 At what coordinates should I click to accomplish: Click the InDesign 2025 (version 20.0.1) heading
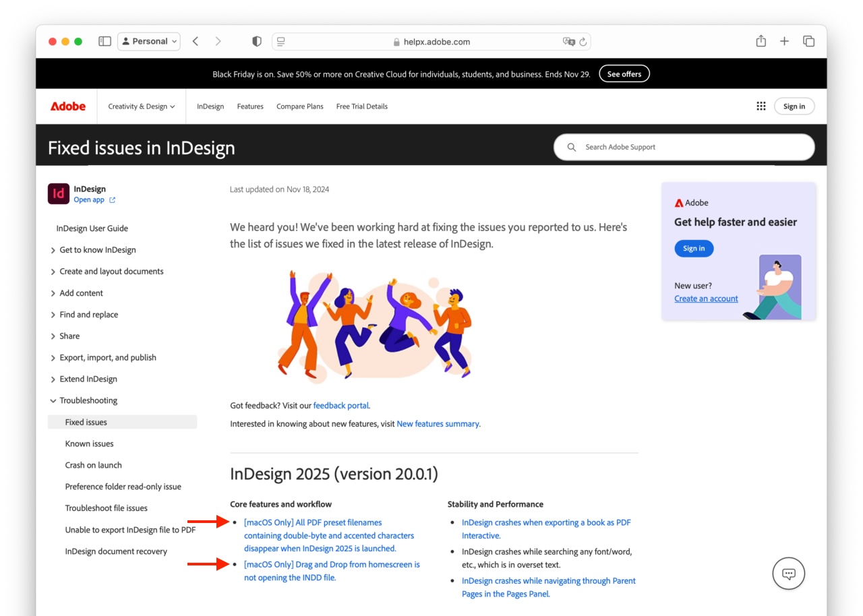pyautogui.click(x=334, y=474)
